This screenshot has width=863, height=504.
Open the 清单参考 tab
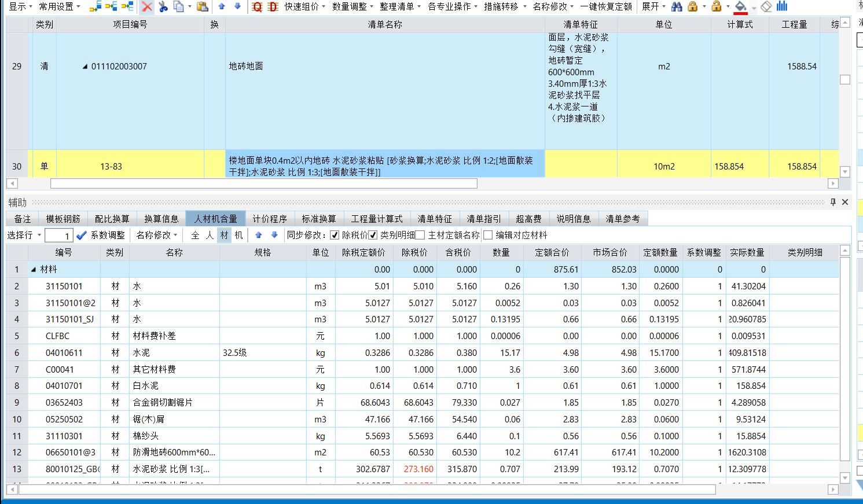(x=623, y=219)
